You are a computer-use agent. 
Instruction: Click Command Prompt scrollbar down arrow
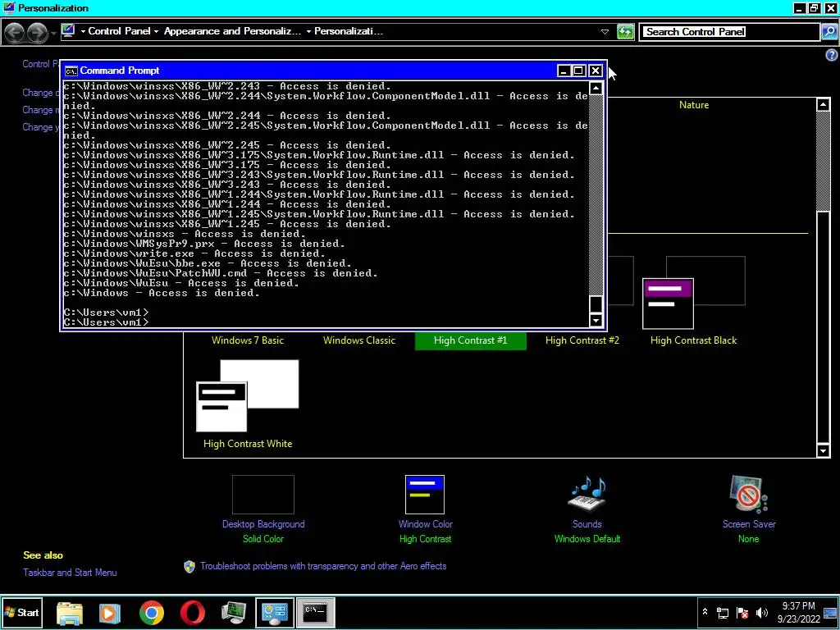tap(596, 321)
